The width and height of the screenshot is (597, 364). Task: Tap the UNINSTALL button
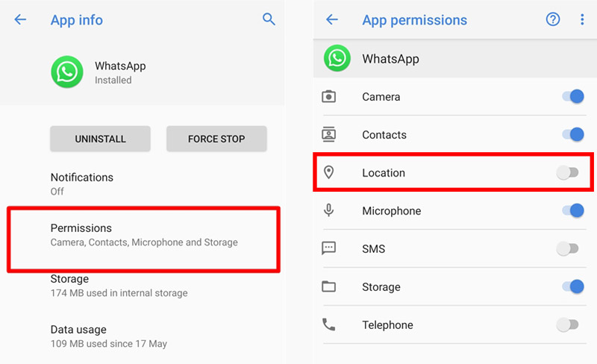click(100, 139)
